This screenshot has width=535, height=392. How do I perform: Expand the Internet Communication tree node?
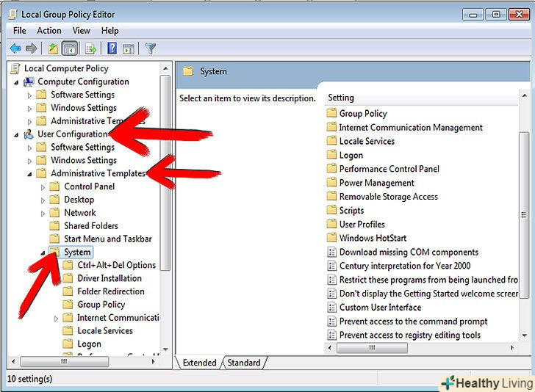(56, 319)
